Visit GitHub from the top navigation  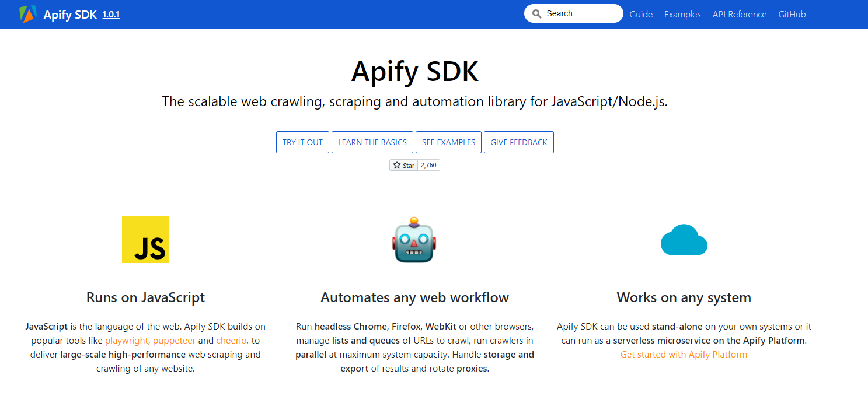792,14
